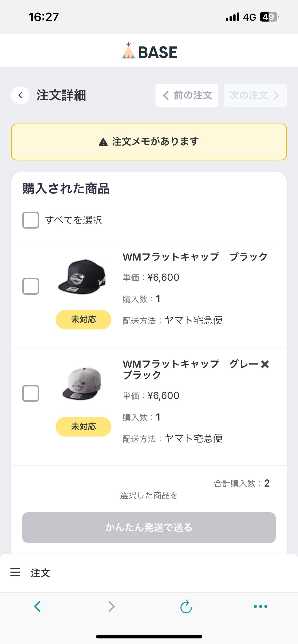Open the hamburger menu beside 注文

pos(15,572)
